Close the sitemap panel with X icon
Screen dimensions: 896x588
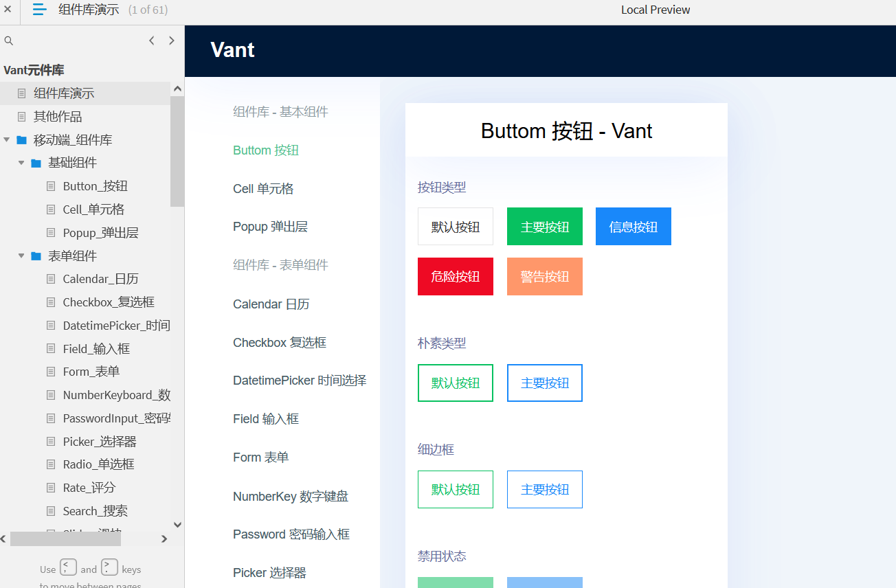point(8,9)
